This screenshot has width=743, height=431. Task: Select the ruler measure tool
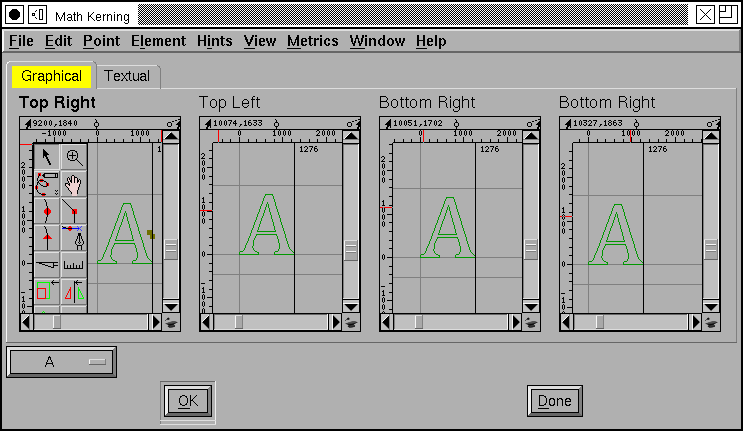(73, 265)
